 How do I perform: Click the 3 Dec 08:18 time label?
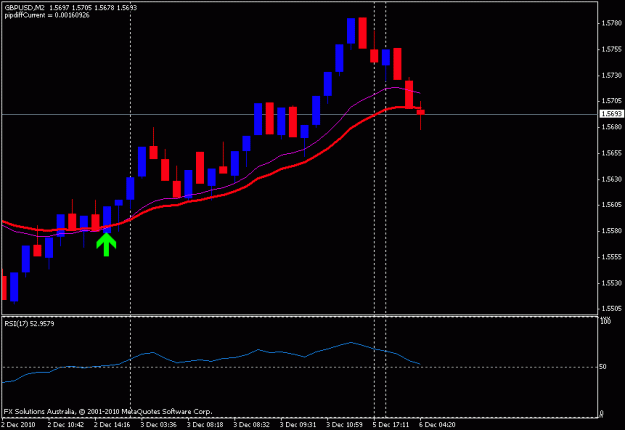205,425
